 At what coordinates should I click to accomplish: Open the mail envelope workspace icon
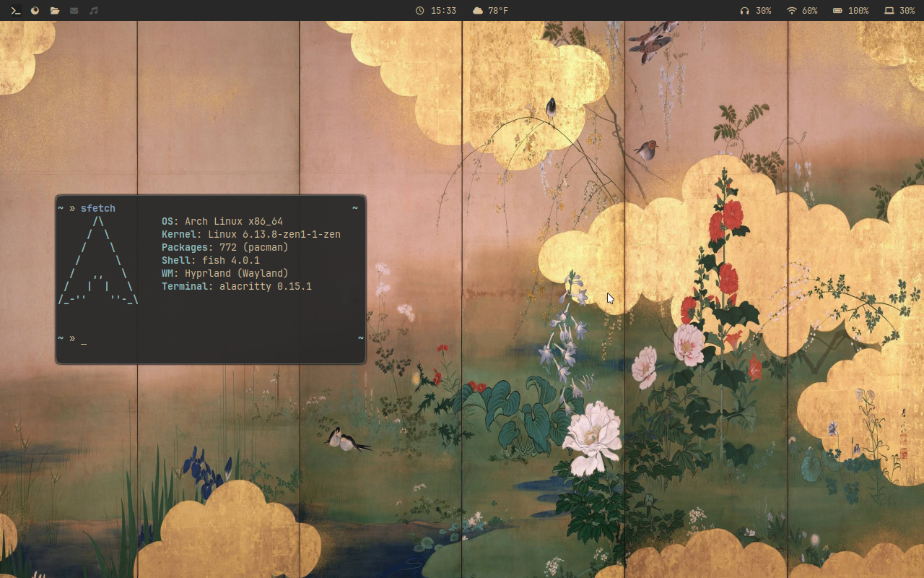pos(74,11)
